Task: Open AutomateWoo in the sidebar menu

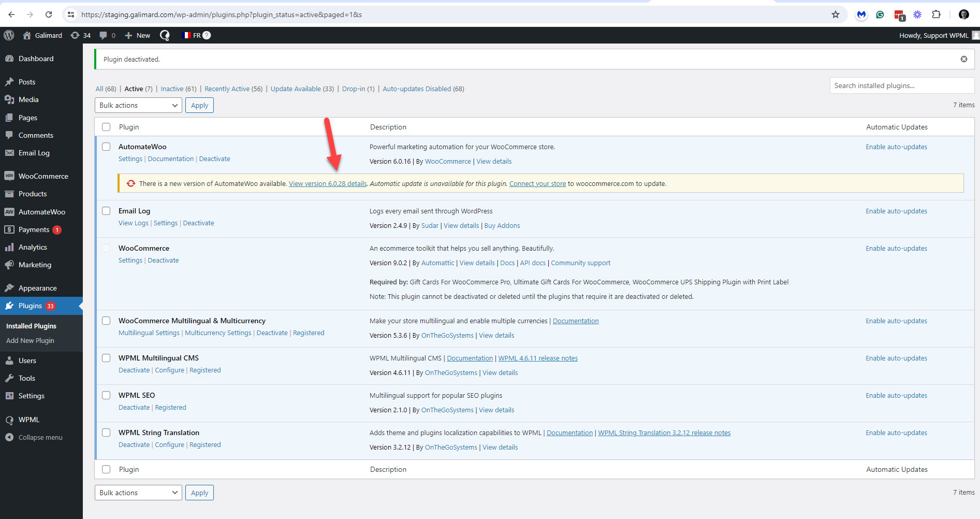Action: [x=41, y=212]
